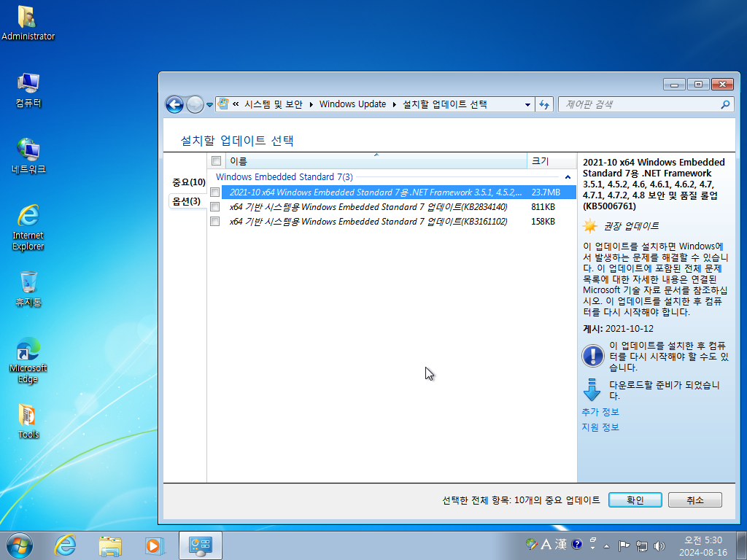This screenshot has height=560, width=747.
Task: Open Action Center flag tray icon
Action: 624,545
